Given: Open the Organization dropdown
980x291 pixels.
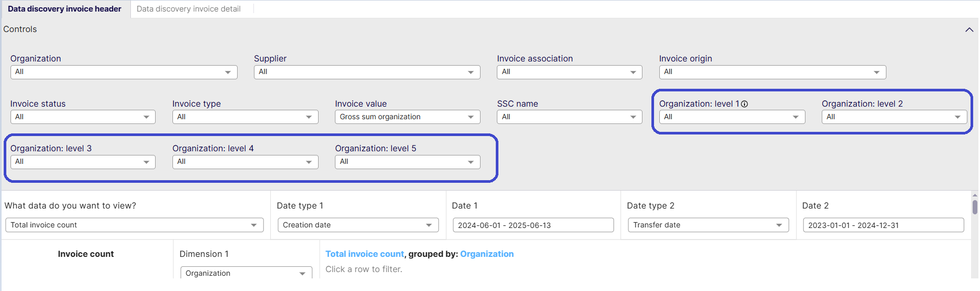Looking at the screenshot, I should coord(124,72).
